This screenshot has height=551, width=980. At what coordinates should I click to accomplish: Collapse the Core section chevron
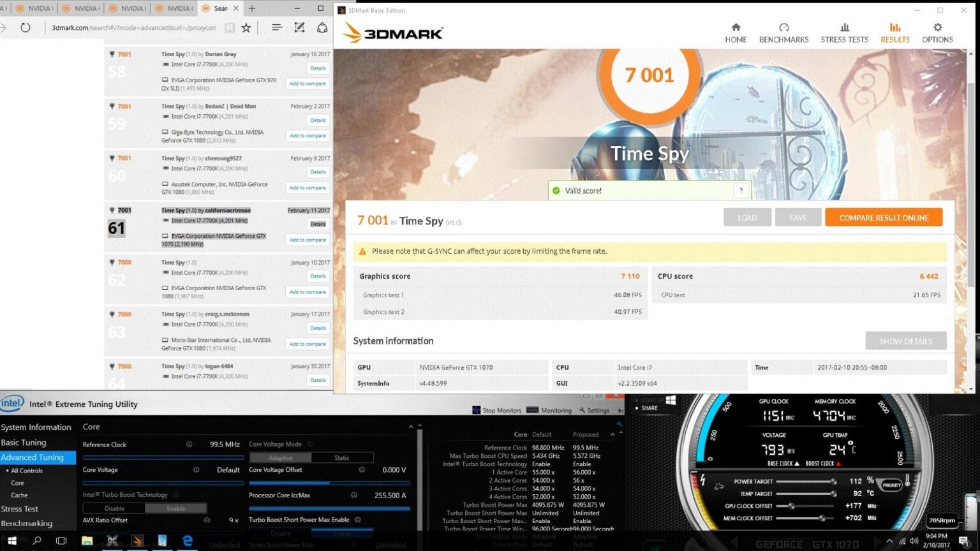410,427
